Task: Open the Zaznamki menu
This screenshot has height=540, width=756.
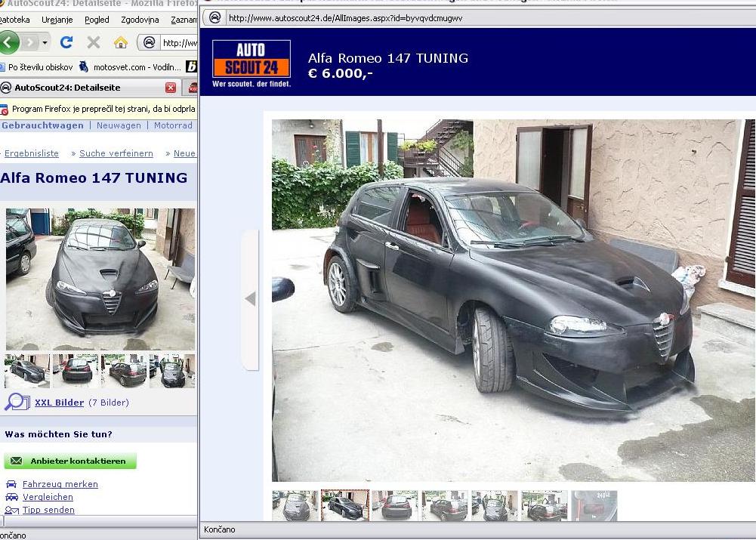Action: [184, 20]
